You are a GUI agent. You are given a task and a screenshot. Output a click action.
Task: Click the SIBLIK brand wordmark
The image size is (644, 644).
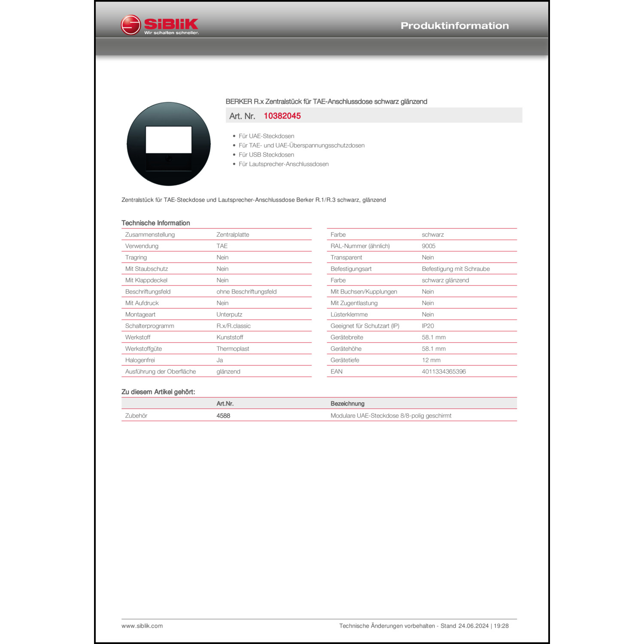pos(171,24)
